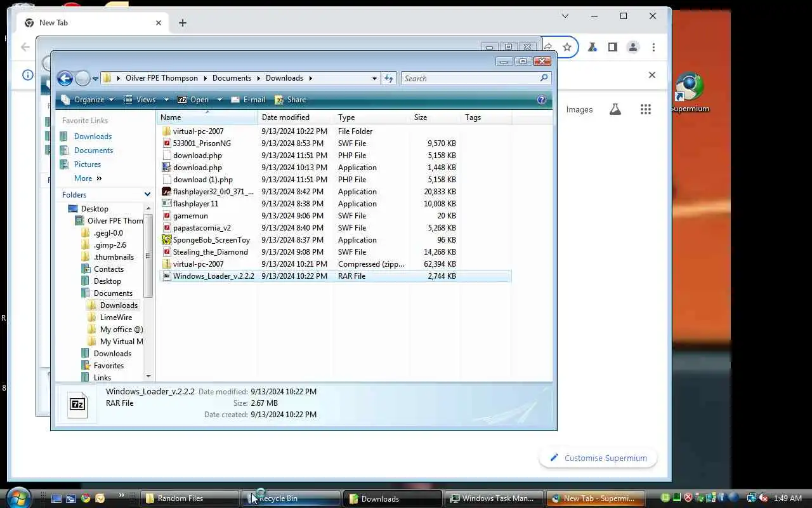Viewport: 812px width, 508px height.
Task: Click into the Explorer Search field
Action: click(470, 78)
